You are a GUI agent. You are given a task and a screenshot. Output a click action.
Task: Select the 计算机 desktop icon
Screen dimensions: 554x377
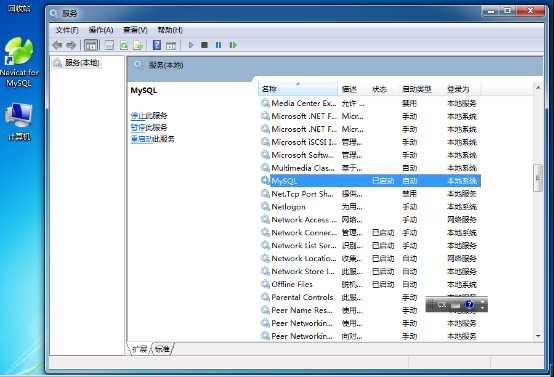click(19, 122)
